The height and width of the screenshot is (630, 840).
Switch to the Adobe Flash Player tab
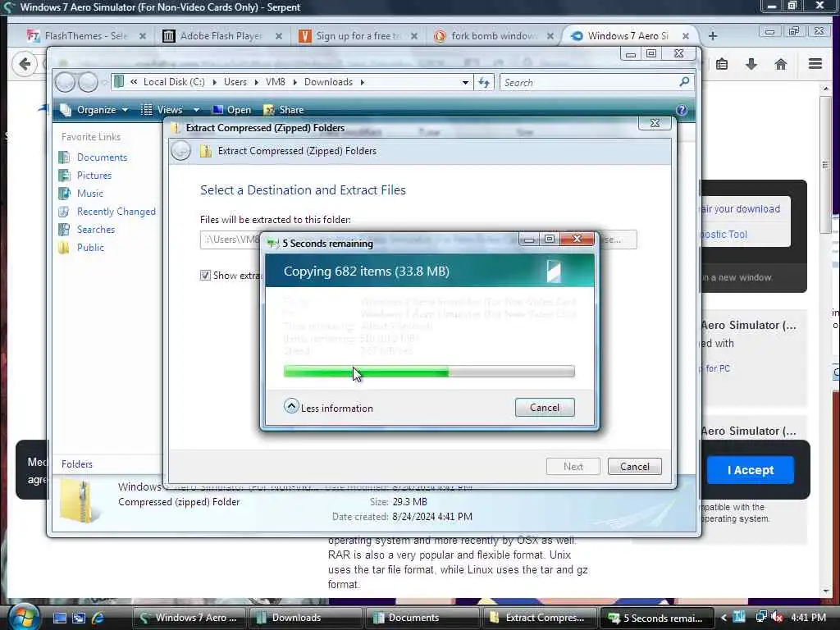[221, 36]
